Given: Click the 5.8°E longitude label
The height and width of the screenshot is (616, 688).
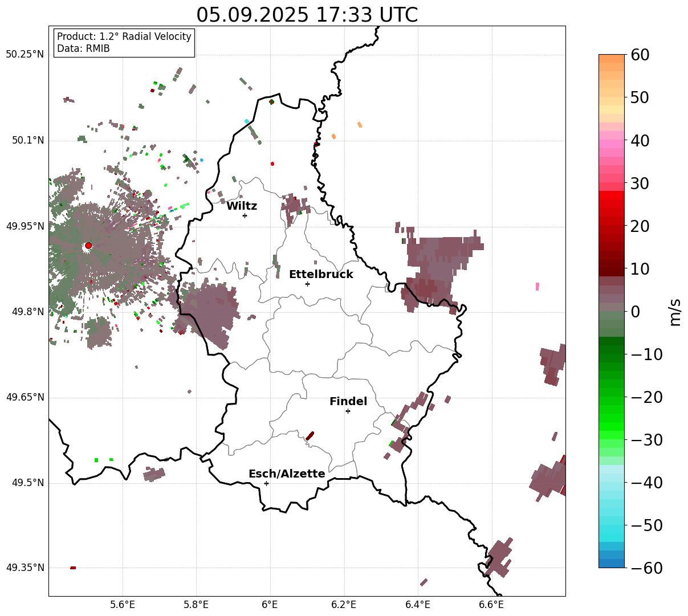Looking at the screenshot, I should click(x=197, y=605).
